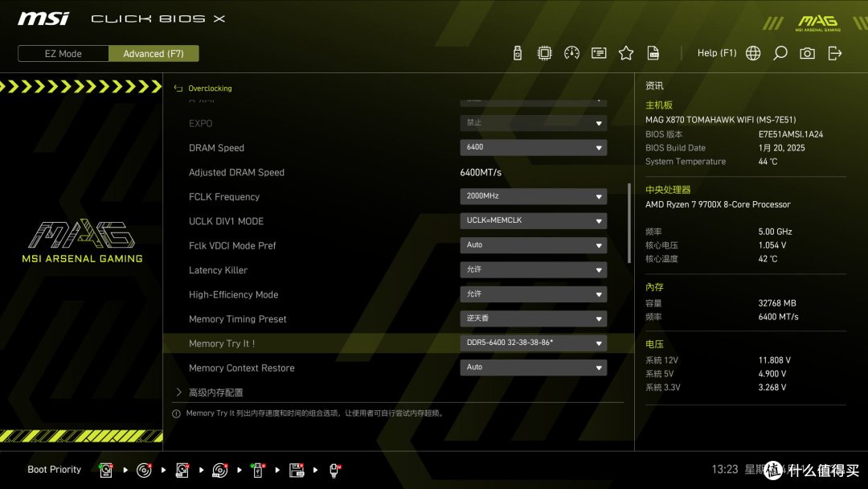Click the 32768 MB memory capacity value
The width and height of the screenshot is (868, 489).
[x=777, y=303]
